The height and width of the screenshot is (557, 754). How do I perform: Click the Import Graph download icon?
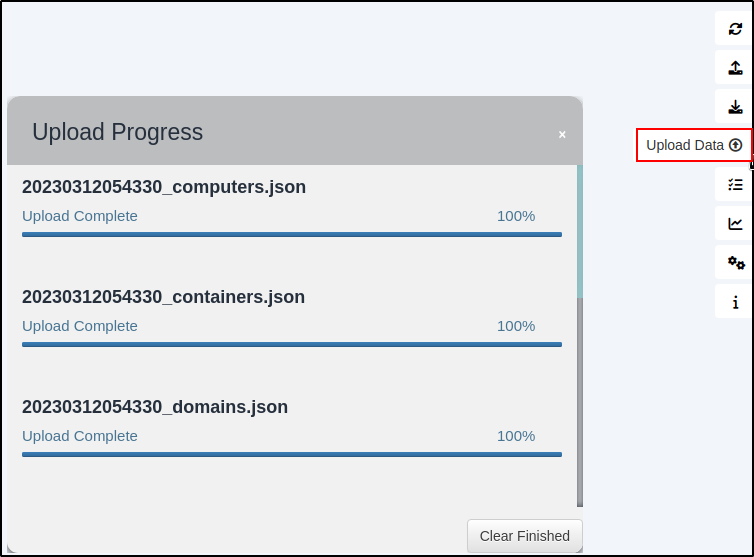point(735,107)
